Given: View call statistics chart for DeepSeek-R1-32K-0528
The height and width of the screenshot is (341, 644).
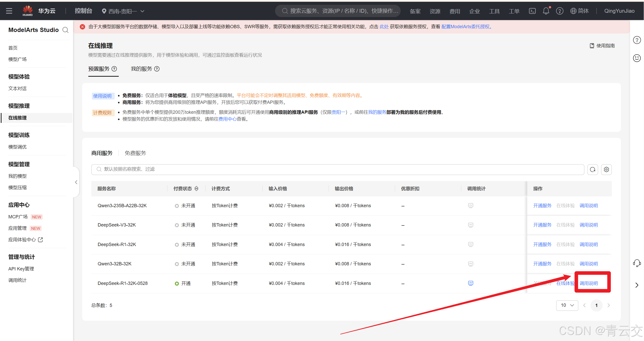Looking at the screenshot, I should (x=470, y=283).
